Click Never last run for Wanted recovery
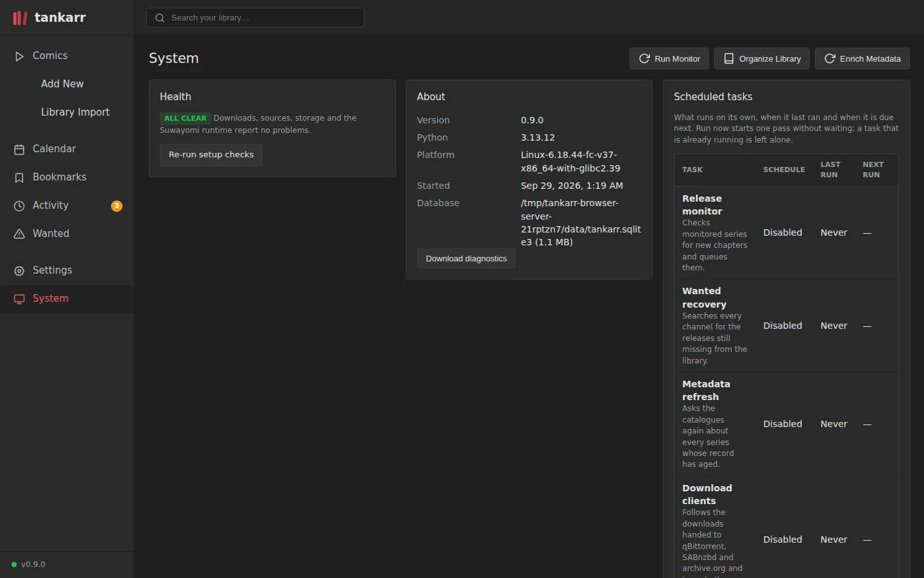This screenshot has height=578, width=924. click(834, 326)
